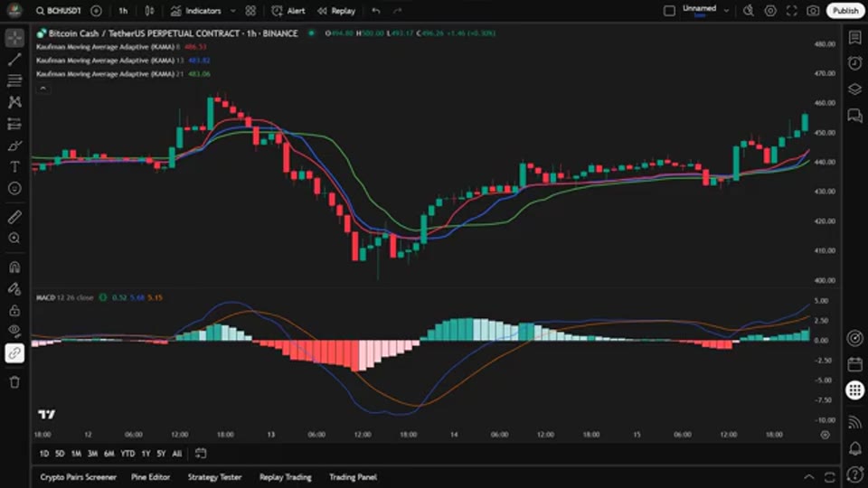
Task: Set the 5D date range
Action: 60,454
